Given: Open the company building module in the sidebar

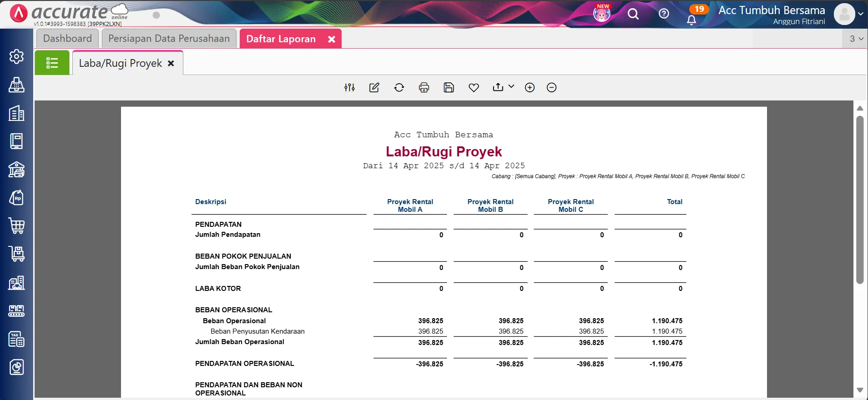Looking at the screenshot, I should click(x=16, y=113).
